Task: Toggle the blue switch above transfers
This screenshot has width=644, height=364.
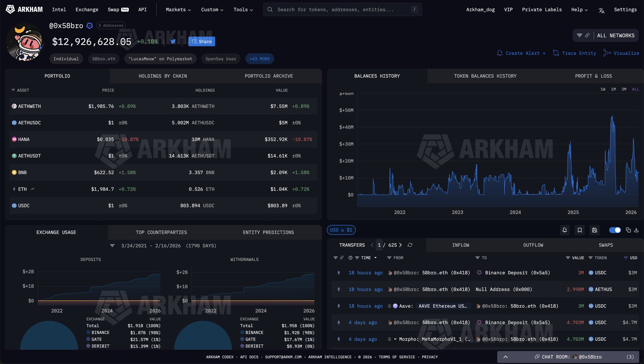Action: pos(615,230)
